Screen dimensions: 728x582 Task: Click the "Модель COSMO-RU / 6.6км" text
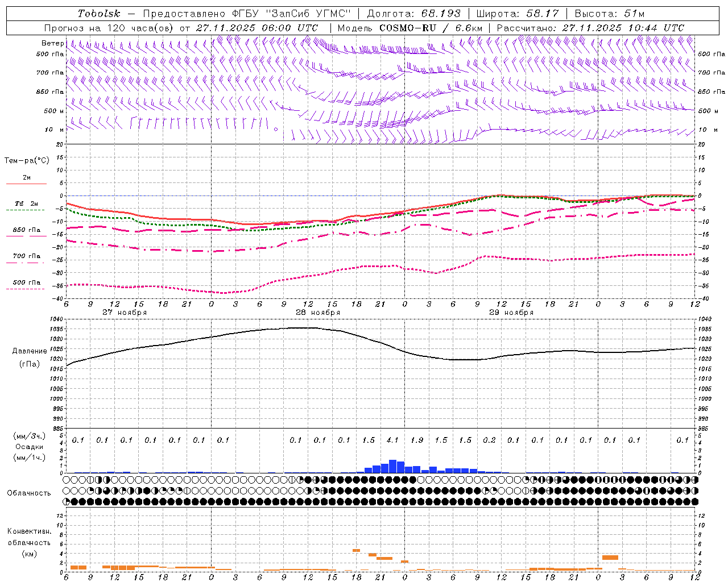[x=410, y=28]
